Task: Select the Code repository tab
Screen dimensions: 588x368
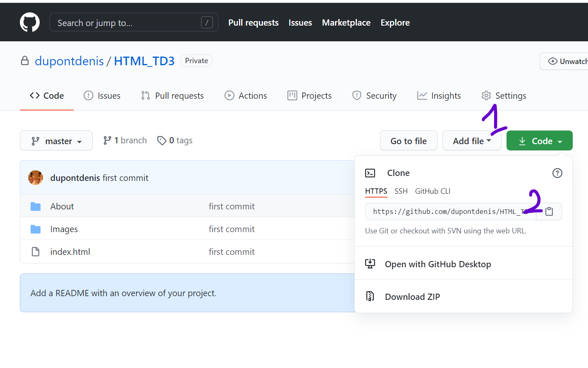Action: pyautogui.click(x=47, y=96)
